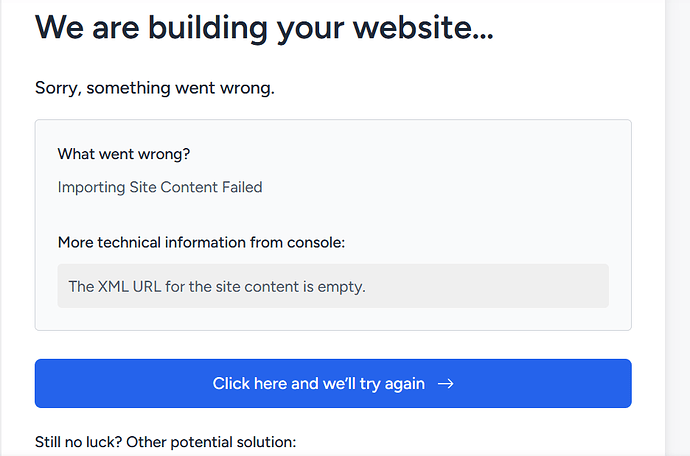This screenshot has width=690, height=456.
Task: Click the word 'Sorry,' in the apology line
Action: coord(58,88)
